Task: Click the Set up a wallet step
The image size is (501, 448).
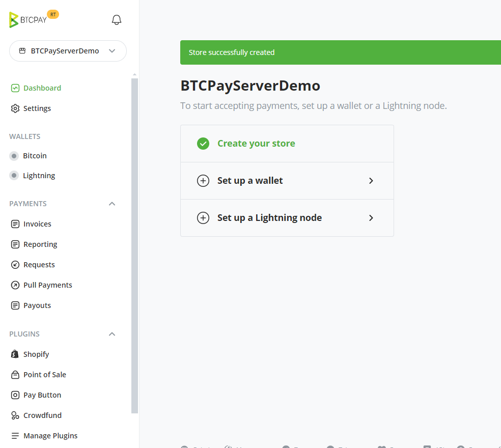Action: (287, 181)
